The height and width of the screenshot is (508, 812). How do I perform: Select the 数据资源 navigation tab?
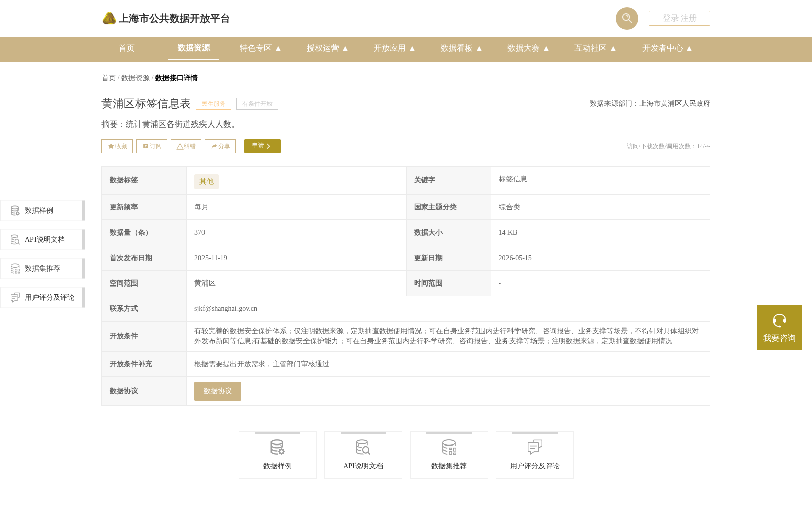tap(194, 48)
